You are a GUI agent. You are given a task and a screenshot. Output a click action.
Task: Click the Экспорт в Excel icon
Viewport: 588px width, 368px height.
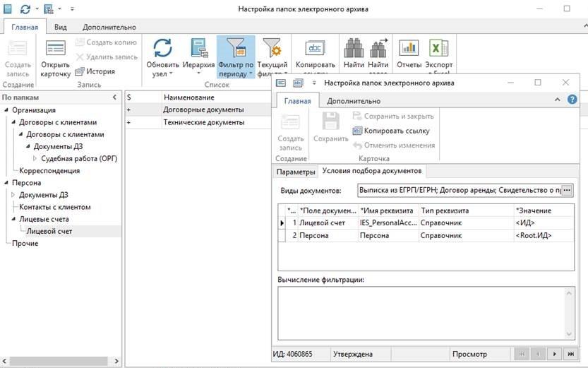point(438,48)
